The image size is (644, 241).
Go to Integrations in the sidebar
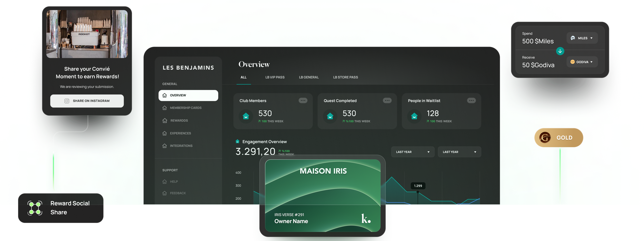[181, 146]
